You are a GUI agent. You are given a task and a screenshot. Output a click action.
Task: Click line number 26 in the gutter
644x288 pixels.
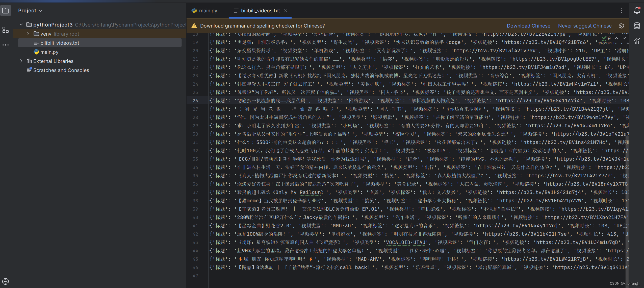pos(195,101)
